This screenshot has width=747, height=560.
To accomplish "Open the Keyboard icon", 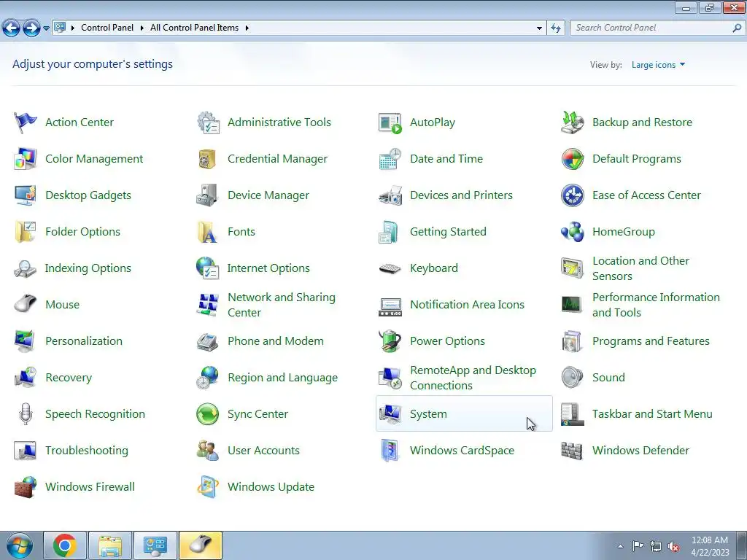I will pos(390,268).
